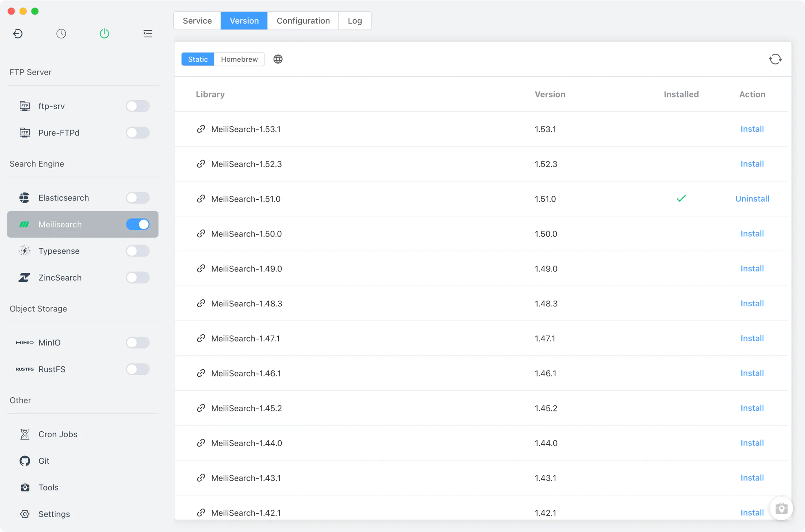Click the Installed column header
805x532 pixels.
coord(681,94)
